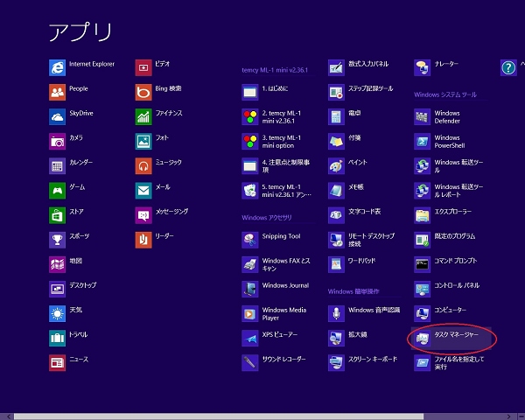Open コントロール パネル

(423, 289)
